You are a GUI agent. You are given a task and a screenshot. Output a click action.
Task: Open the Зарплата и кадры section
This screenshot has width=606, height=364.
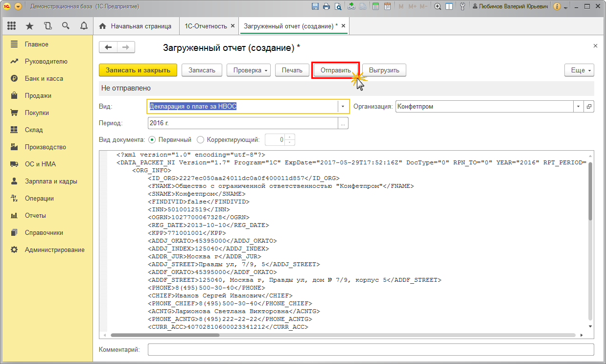coord(47,182)
